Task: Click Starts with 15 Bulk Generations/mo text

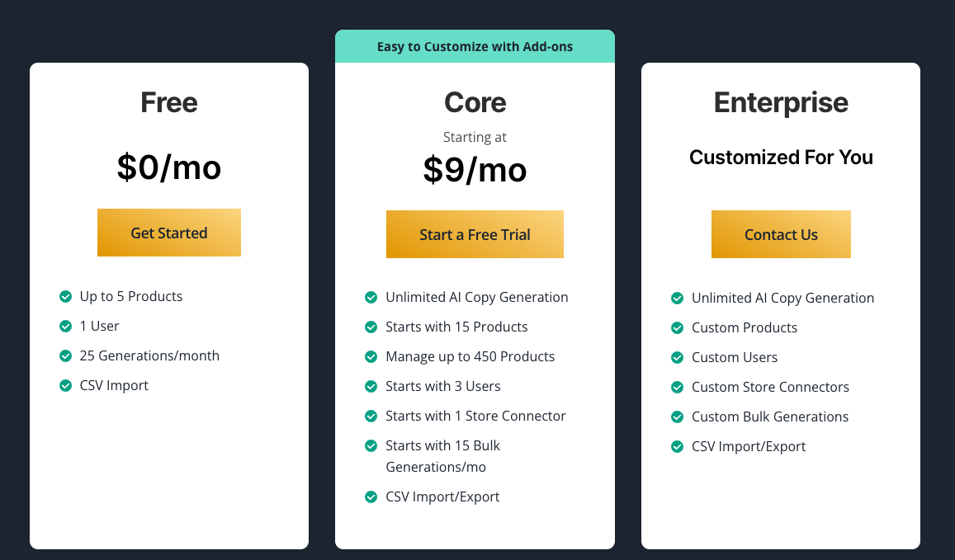Action: (x=442, y=456)
